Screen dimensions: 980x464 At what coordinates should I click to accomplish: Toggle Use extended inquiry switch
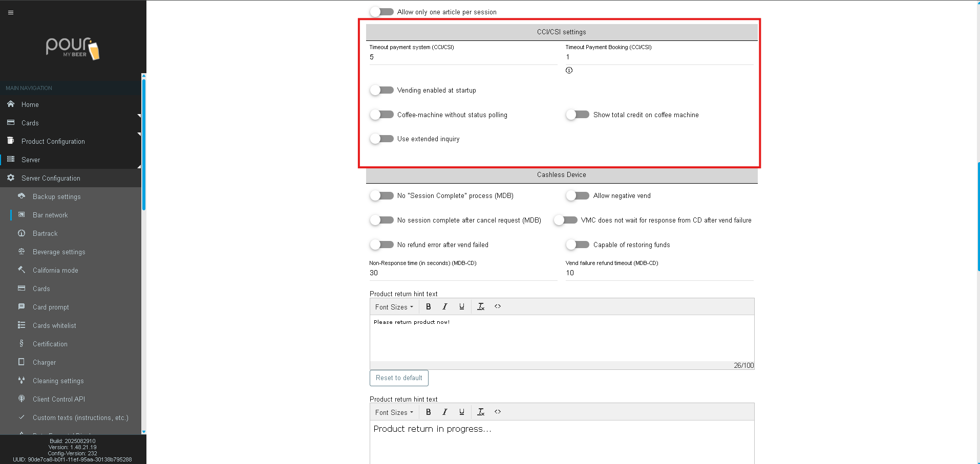coord(382,139)
